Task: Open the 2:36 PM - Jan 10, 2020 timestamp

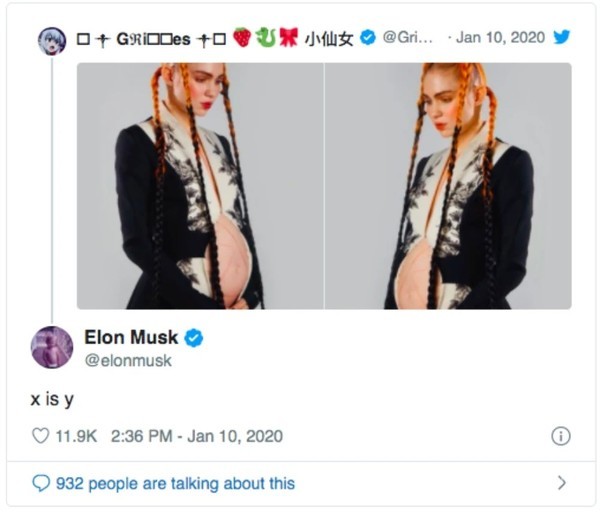Action: pos(190,436)
